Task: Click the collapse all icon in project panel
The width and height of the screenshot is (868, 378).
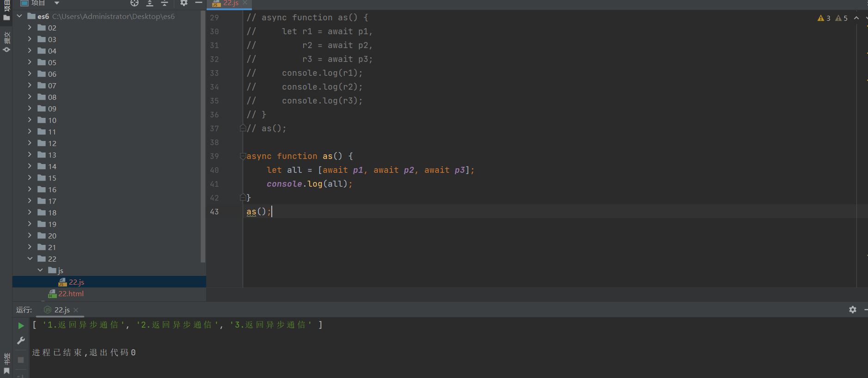Action: pyautogui.click(x=165, y=3)
